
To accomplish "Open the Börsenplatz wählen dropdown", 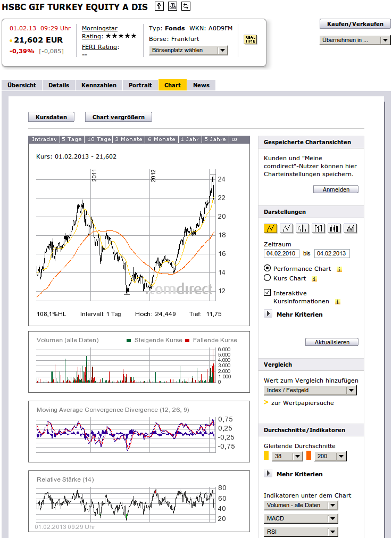I will 188,51.
